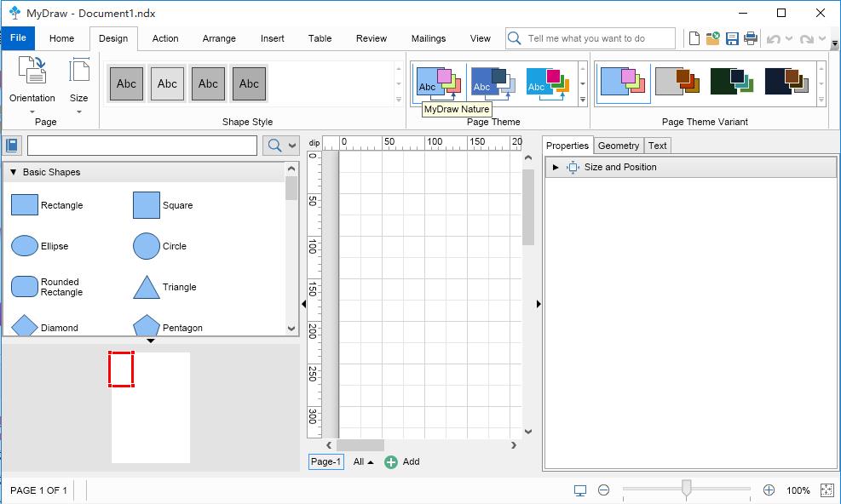The image size is (841, 504).
Task: Click the fit-to-screen icon in status bar
Action: (x=827, y=490)
